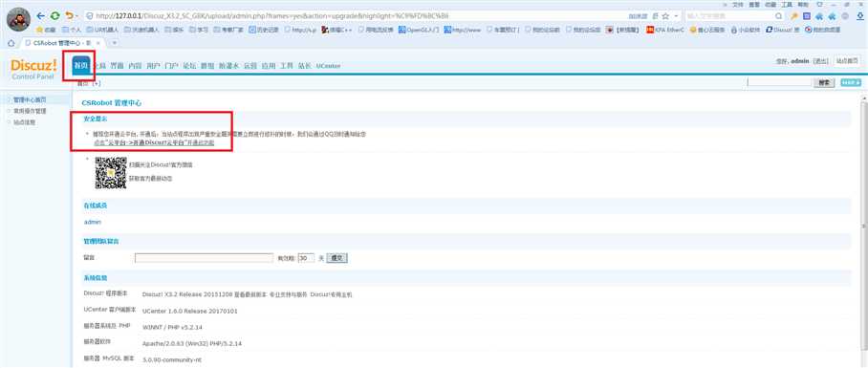868x368 pixels.
Task: Open the dropdown arrow beside the star icon
Action: pos(675,16)
